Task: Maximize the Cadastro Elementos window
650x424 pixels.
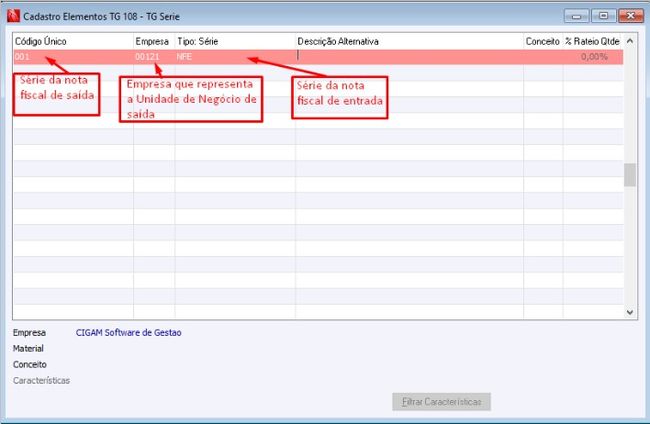Action: pos(603,16)
